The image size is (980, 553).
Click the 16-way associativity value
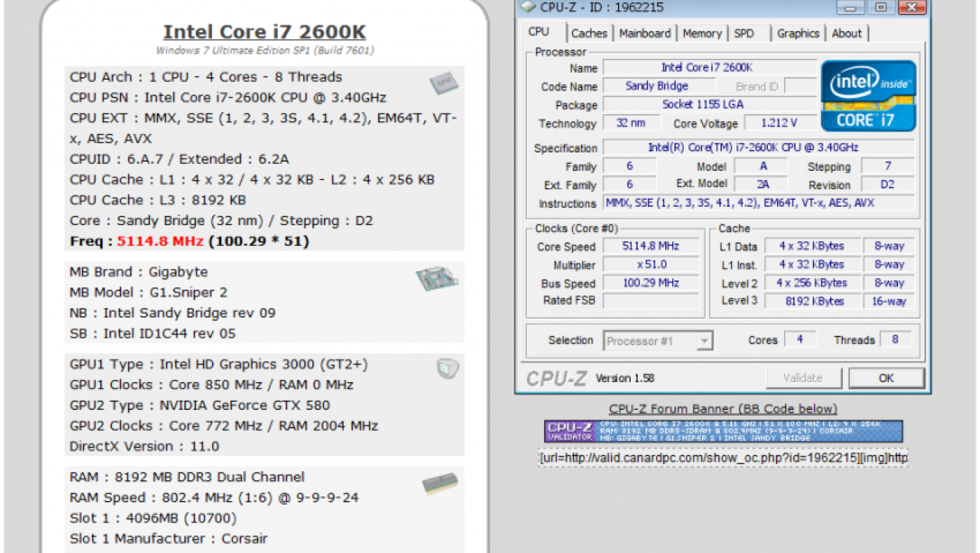(x=889, y=301)
